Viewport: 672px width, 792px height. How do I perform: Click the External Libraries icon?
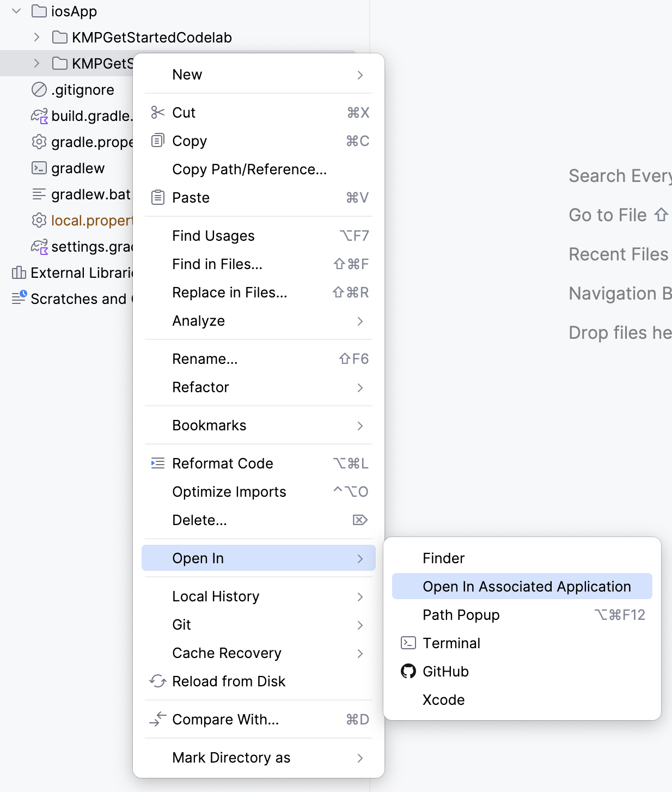point(18,272)
